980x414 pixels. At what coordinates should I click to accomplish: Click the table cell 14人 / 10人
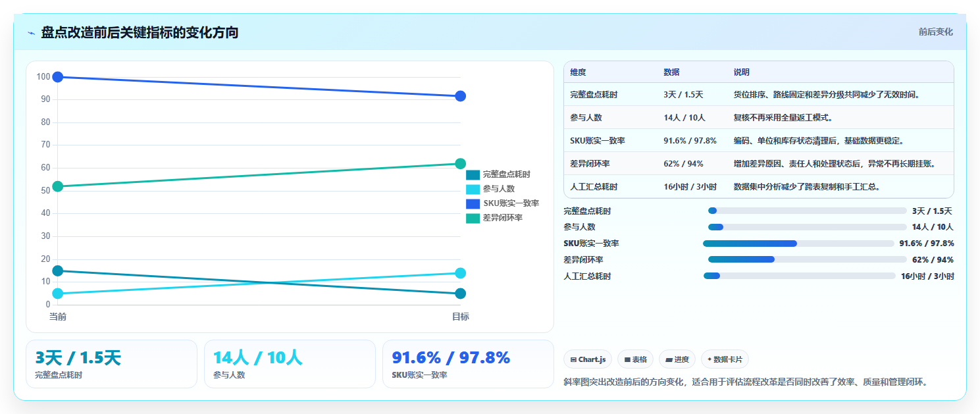coord(692,118)
